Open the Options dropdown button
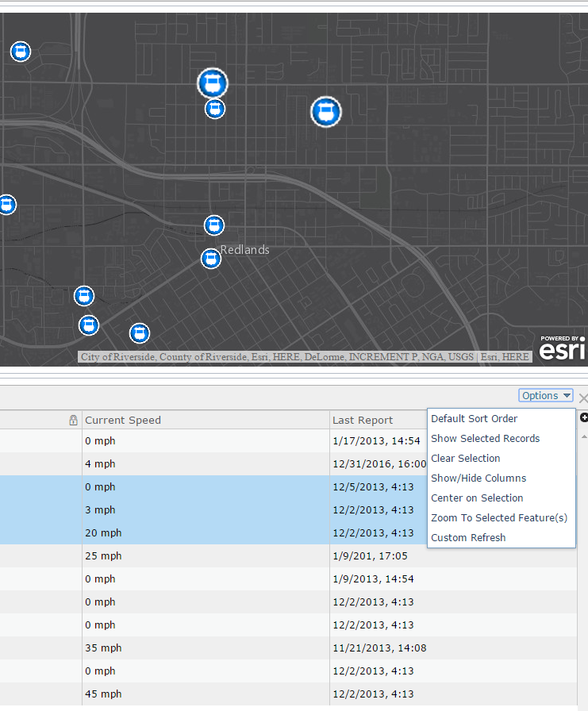Image resolution: width=588 pixels, height=711 pixels. click(x=546, y=396)
